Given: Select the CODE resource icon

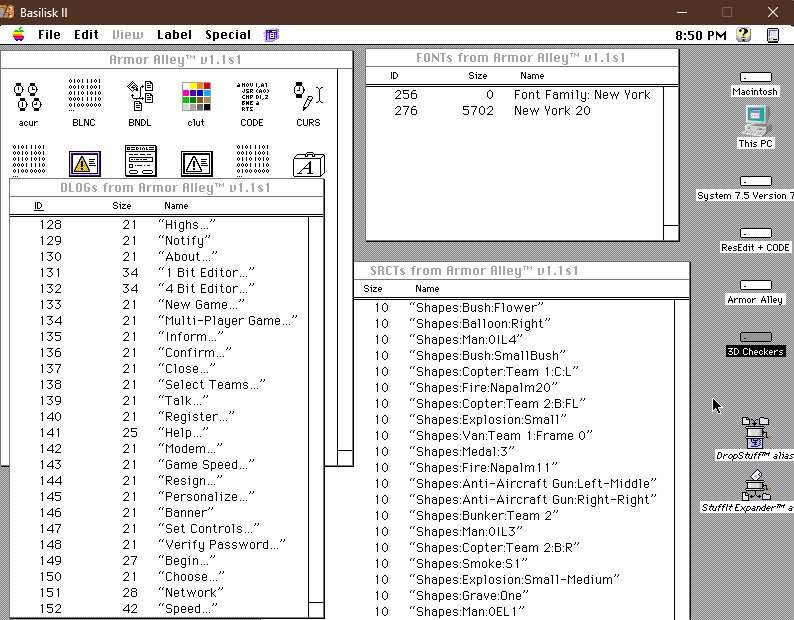Looking at the screenshot, I should [x=252, y=97].
